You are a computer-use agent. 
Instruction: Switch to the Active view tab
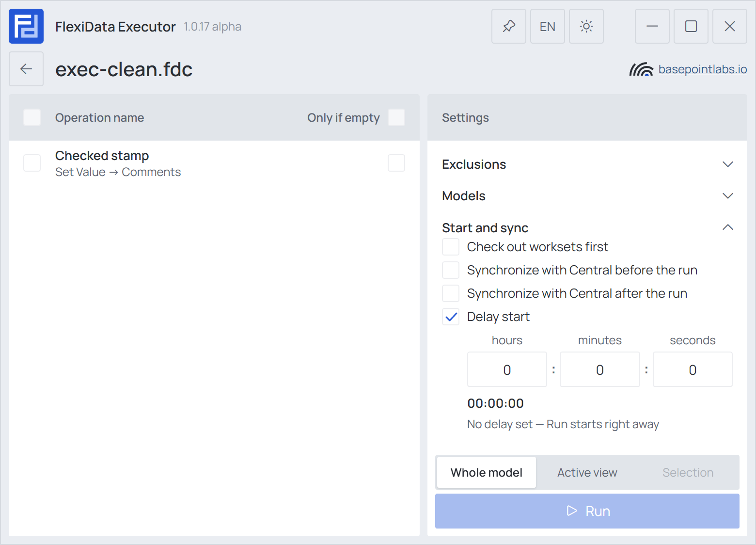[587, 472]
